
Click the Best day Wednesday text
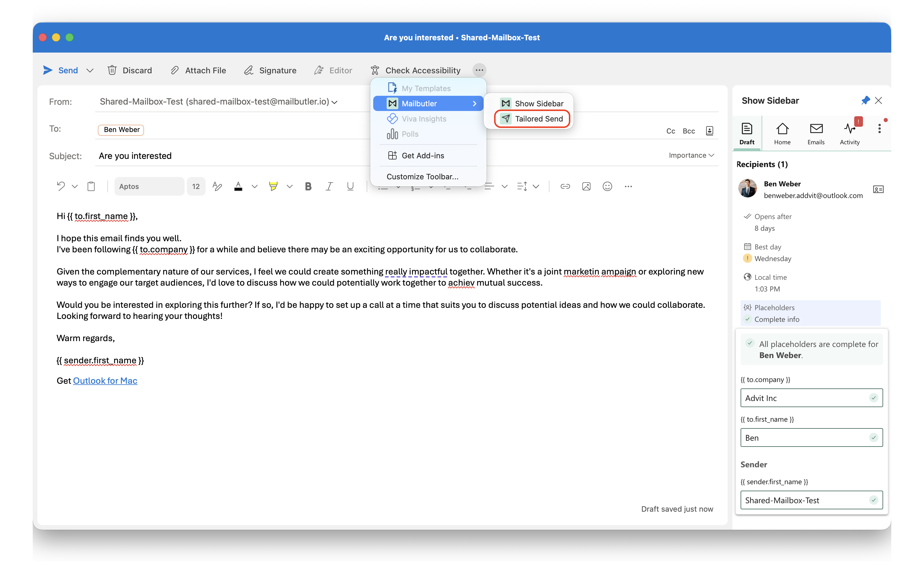click(768, 253)
